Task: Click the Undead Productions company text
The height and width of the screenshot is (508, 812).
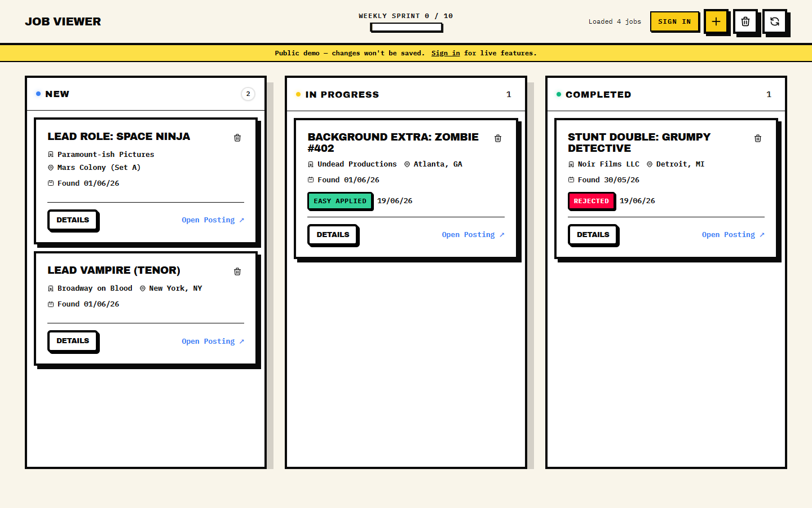Action: point(357,164)
